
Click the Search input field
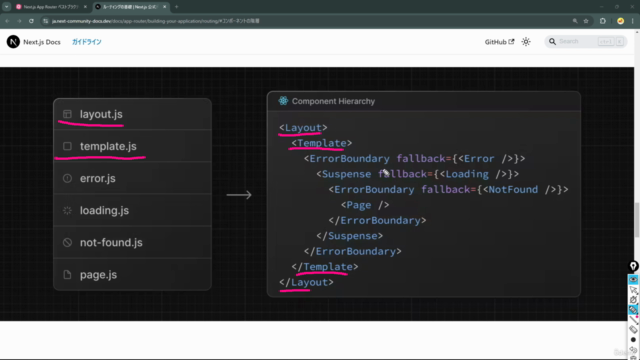pyautogui.click(x=586, y=42)
